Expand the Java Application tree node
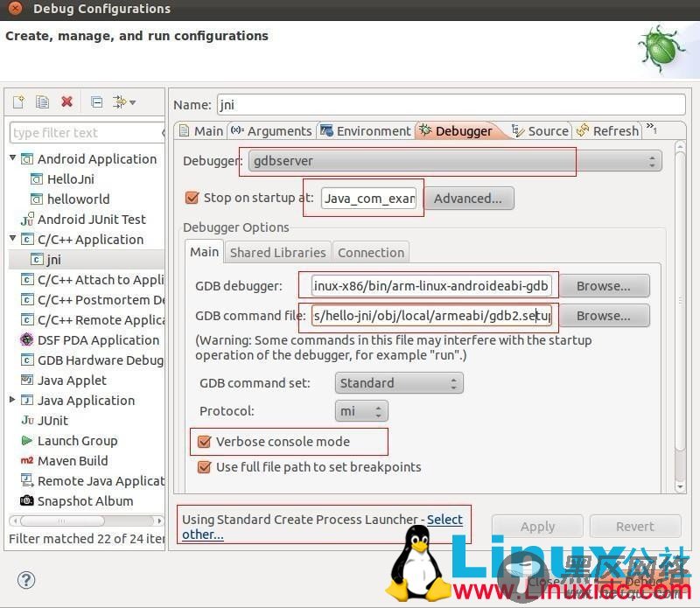The image size is (700, 608). (12, 399)
